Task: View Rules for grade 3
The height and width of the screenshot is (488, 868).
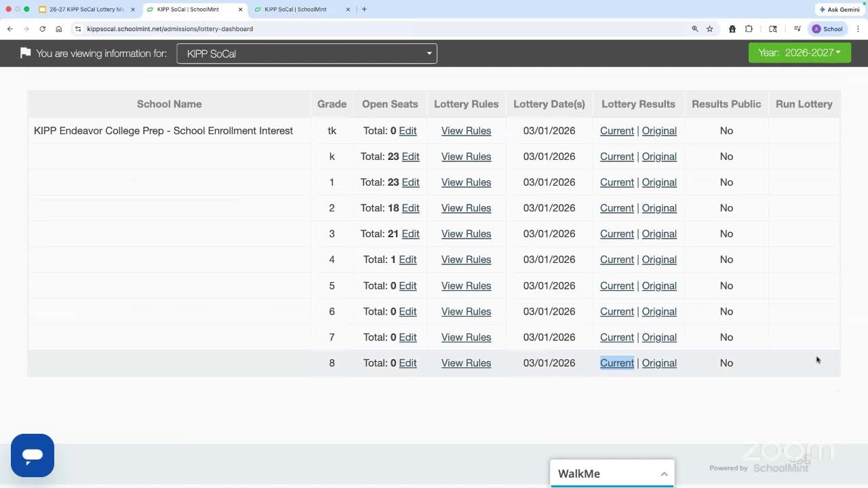Action: [466, 234]
